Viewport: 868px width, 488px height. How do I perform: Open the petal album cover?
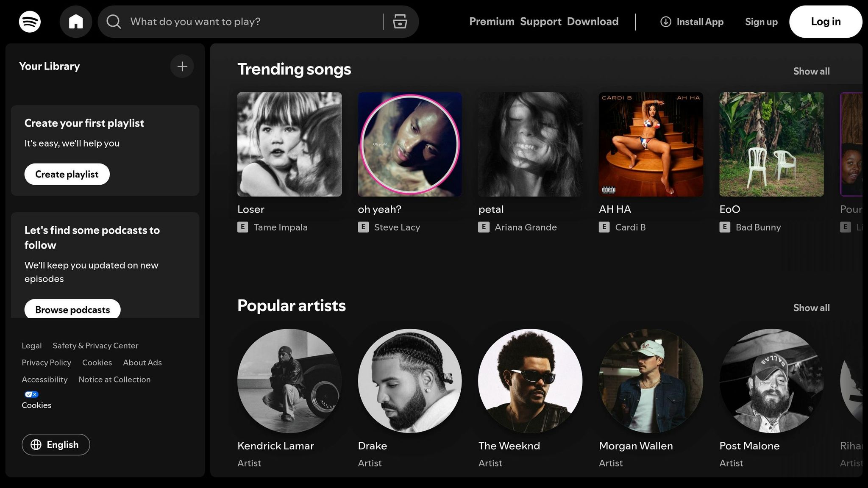530,144
